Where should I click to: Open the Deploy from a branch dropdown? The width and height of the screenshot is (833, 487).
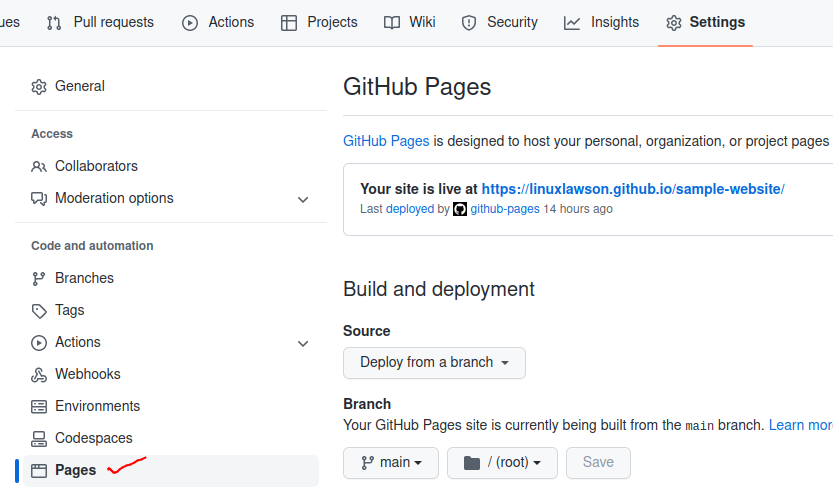coord(435,363)
